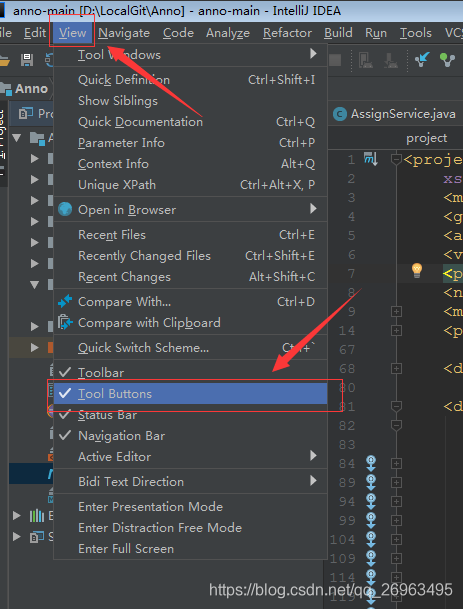Click the gutter navigation icon on line 89
The width and height of the screenshot is (463, 609).
pos(371,482)
